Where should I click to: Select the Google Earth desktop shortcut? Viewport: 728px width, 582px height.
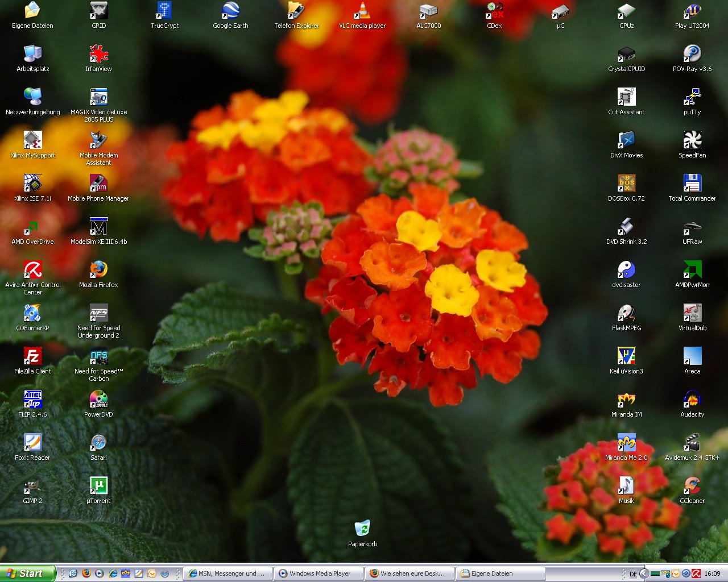coord(230,11)
